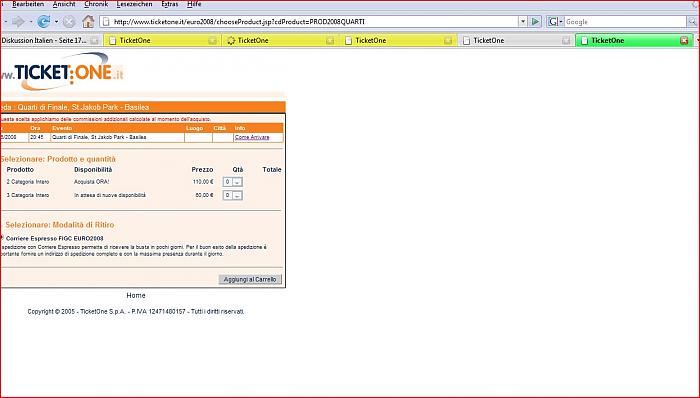Viewport: 700px width, 398px height.
Task: Select the Corriere Espresso FIGC EURO2008 radio option
Action: point(2,238)
